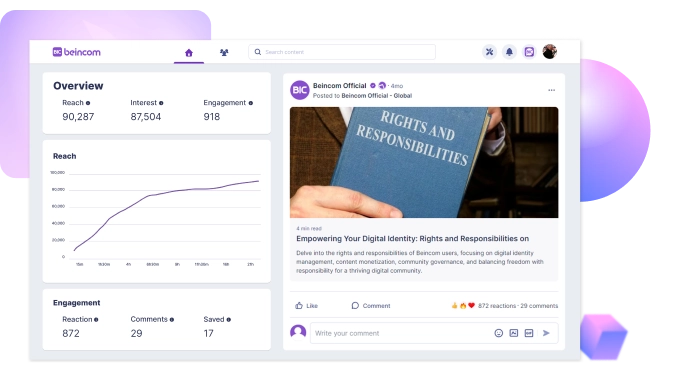The image size is (673, 387).
Task: Click the Saved info icon
Action: pyautogui.click(x=229, y=320)
